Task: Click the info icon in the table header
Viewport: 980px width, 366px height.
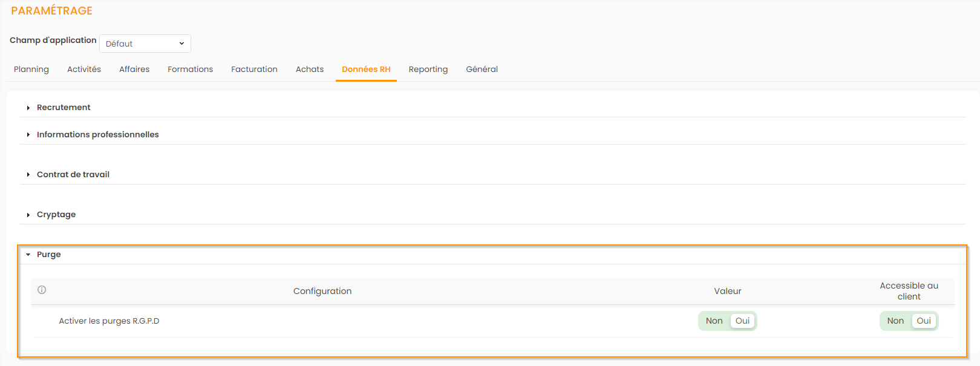Action: pos(42,290)
